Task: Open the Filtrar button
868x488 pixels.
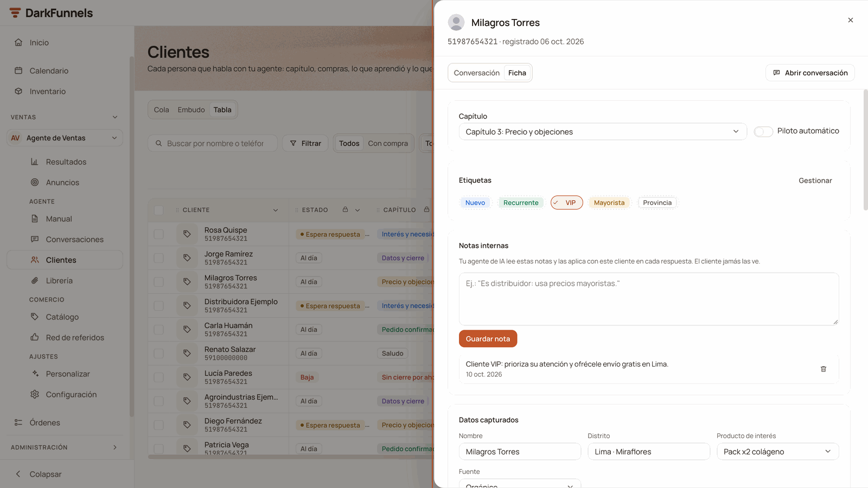Action: pos(305,143)
